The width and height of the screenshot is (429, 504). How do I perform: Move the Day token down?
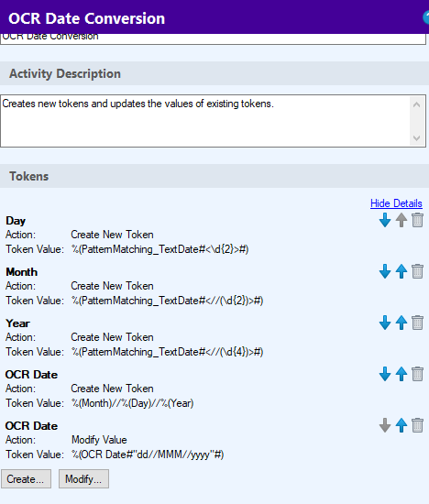tap(385, 220)
